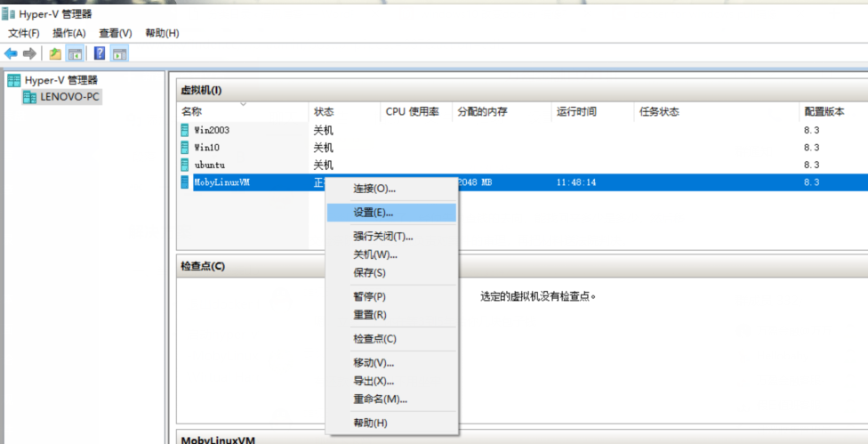Click the Win10 virtual machine icon

coord(185,148)
